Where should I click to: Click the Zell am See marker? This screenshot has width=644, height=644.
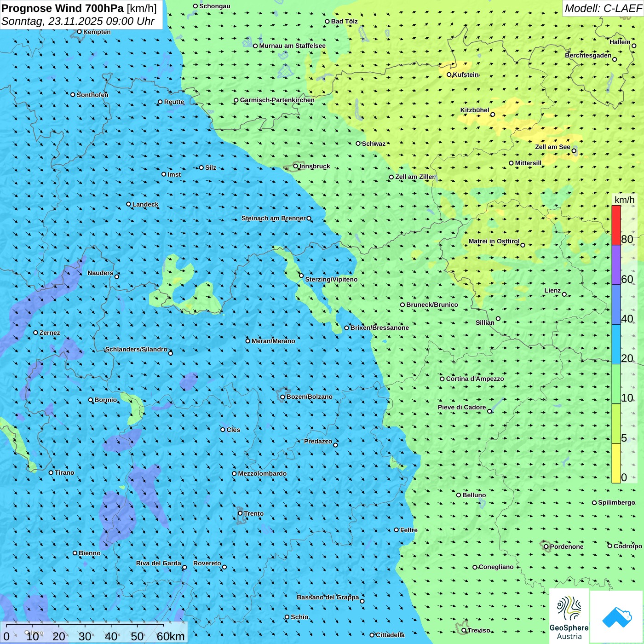(574, 150)
